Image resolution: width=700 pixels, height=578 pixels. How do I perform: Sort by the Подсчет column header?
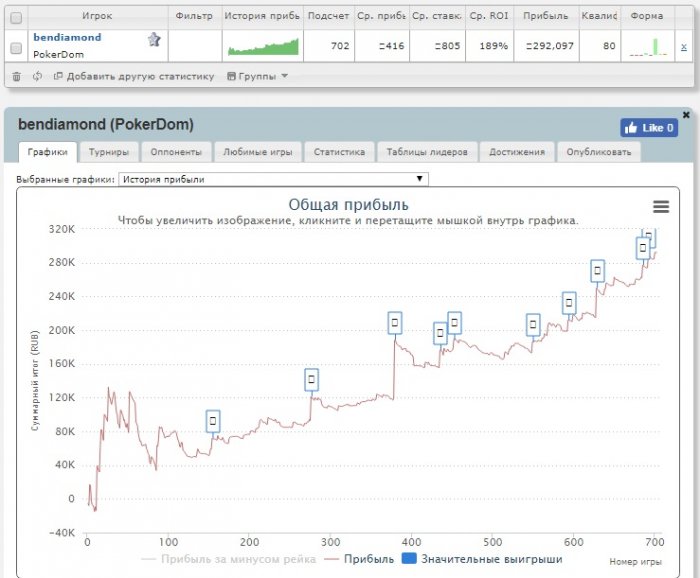(x=329, y=16)
